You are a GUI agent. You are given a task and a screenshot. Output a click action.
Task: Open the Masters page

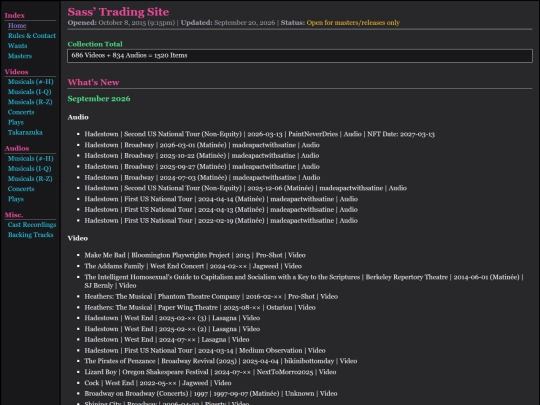[x=20, y=56]
